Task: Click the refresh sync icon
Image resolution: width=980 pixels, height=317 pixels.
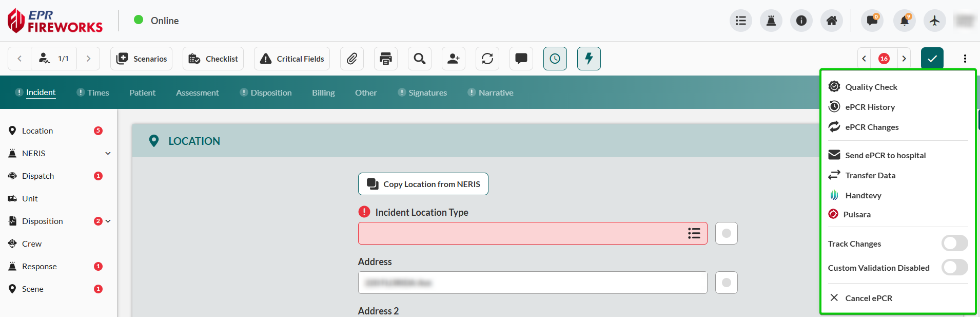Action: (x=487, y=59)
